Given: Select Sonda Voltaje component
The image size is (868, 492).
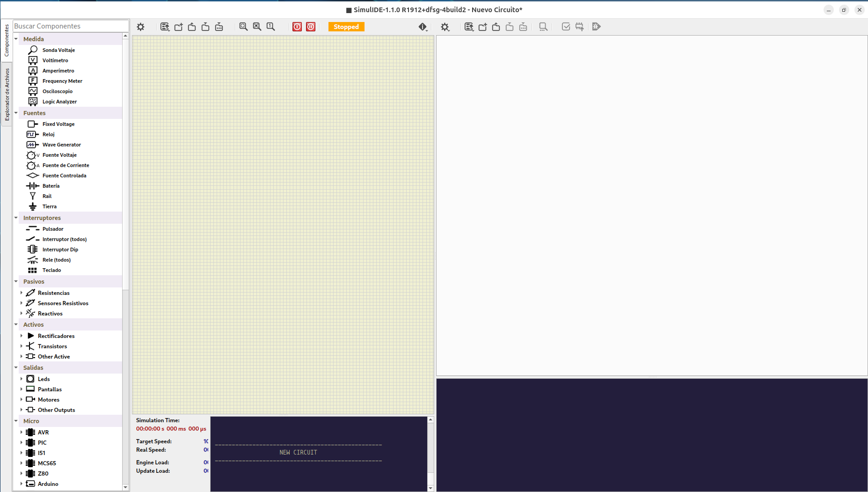Looking at the screenshot, I should (x=58, y=50).
